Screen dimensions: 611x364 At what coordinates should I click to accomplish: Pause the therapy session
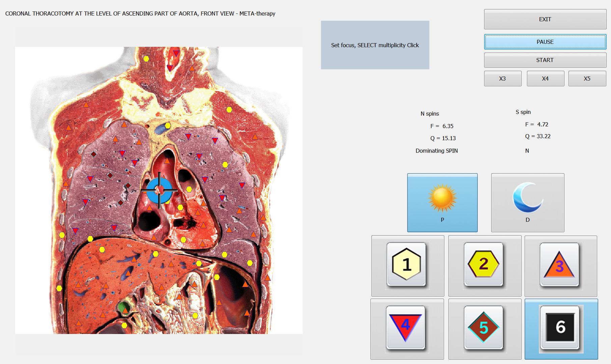click(545, 42)
